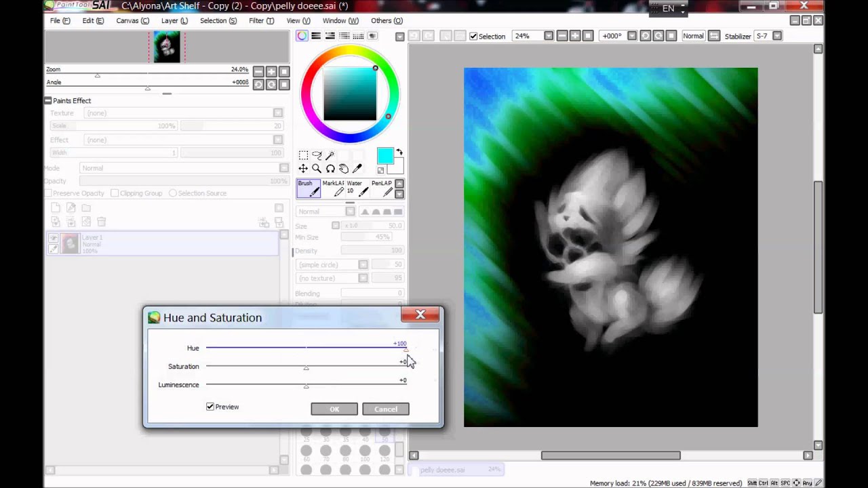Enable Clipping Group checkbox
The image size is (868, 488).
pyautogui.click(x=114, y=193)
